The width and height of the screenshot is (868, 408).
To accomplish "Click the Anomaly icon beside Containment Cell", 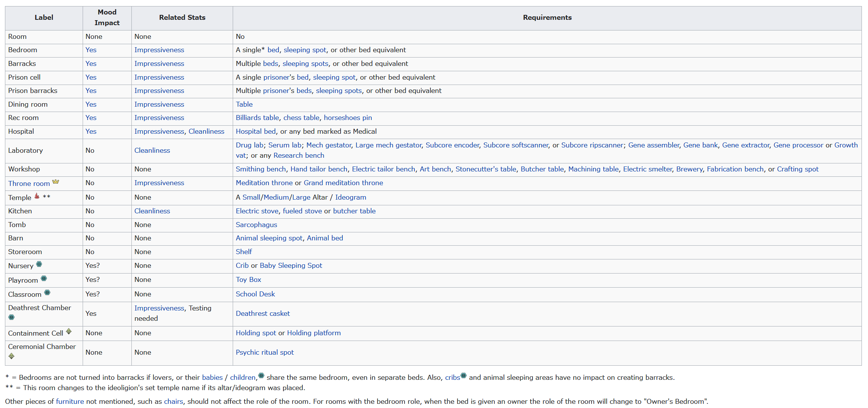I will (69, 331).
